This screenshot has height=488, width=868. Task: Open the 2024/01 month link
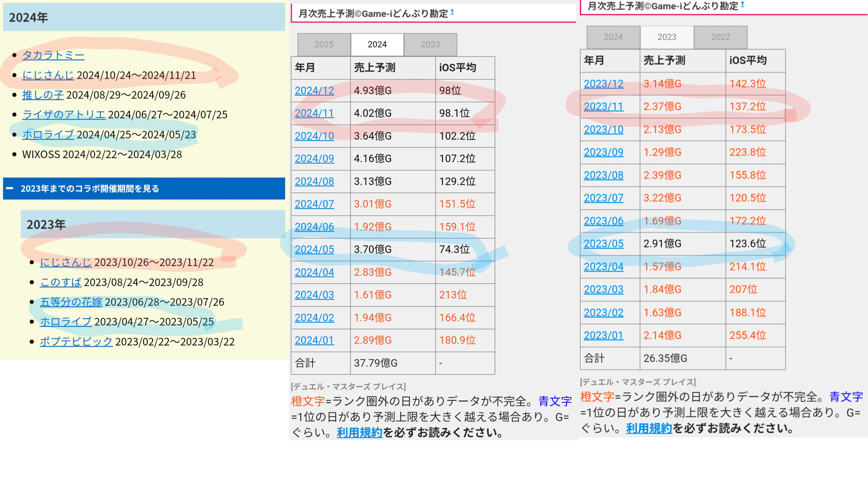click(x=314, y=341)
